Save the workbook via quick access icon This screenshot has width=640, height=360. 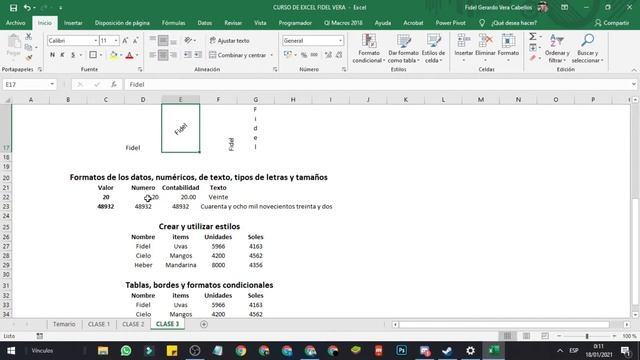(13, 8)
